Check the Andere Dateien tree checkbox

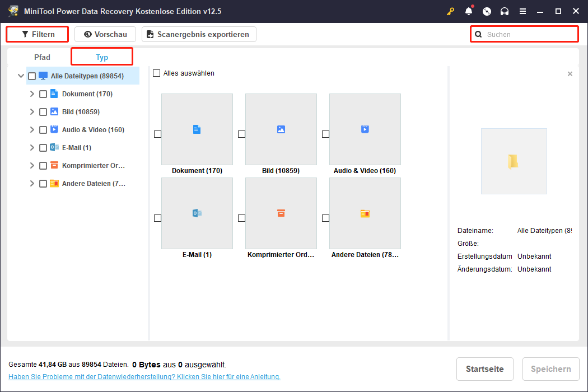pos(43,184)
